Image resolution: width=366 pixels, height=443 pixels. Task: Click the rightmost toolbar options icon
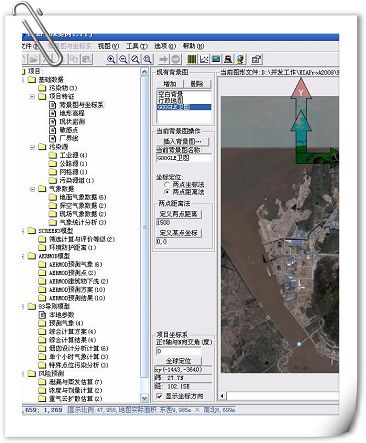coord(256,59)
